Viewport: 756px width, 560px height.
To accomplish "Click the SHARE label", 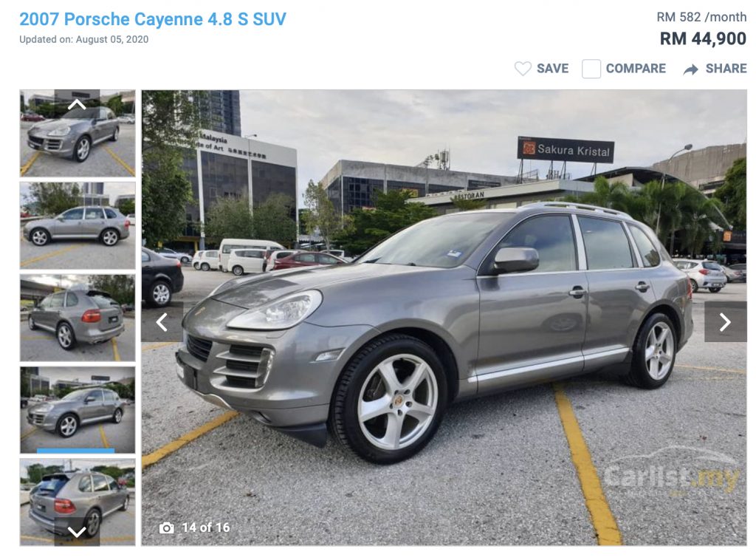I will pos(726,69).
